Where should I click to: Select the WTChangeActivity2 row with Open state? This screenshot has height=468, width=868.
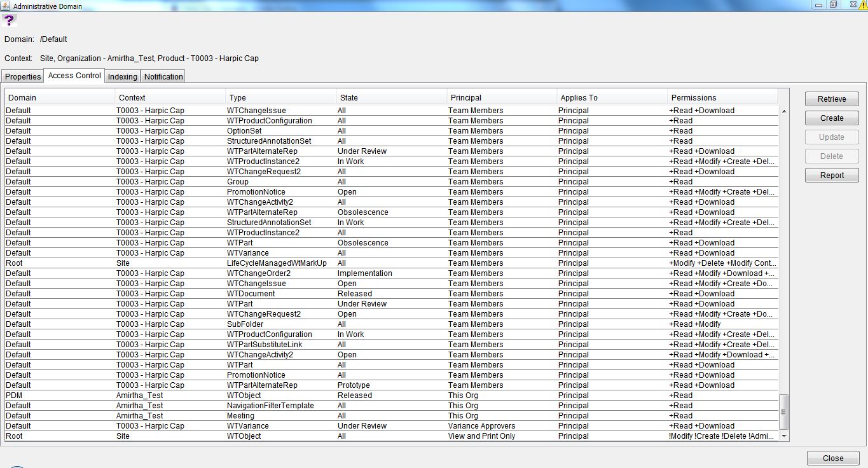392,355
